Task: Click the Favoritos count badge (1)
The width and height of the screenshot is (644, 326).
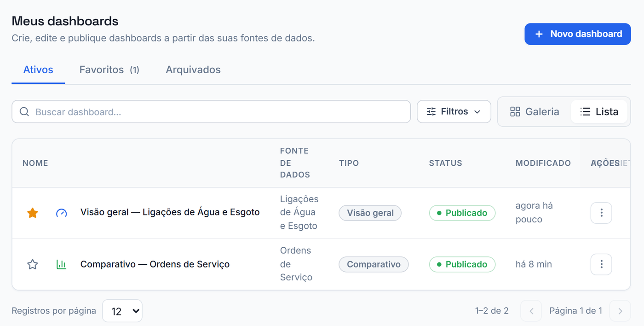Action: (134, 70)
